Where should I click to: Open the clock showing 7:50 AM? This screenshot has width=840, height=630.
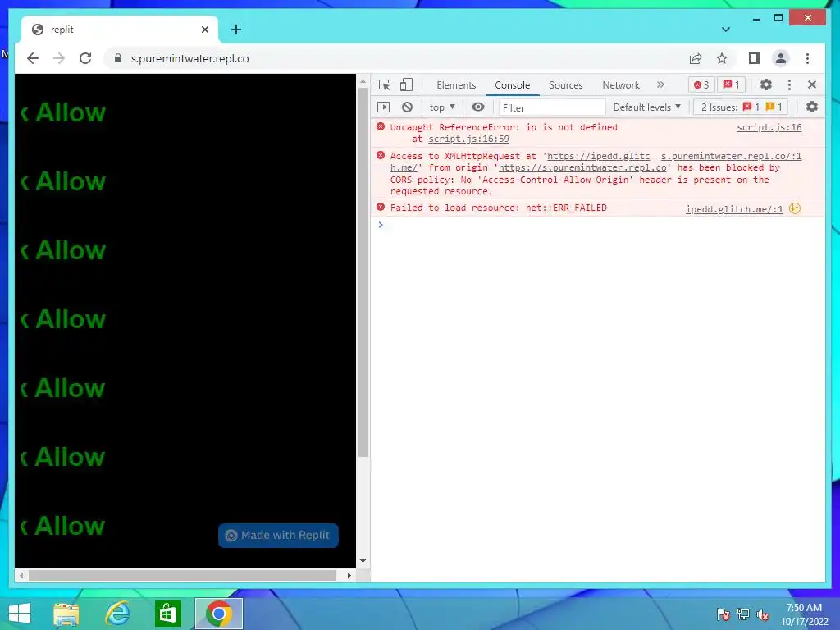tap(804, 614)
